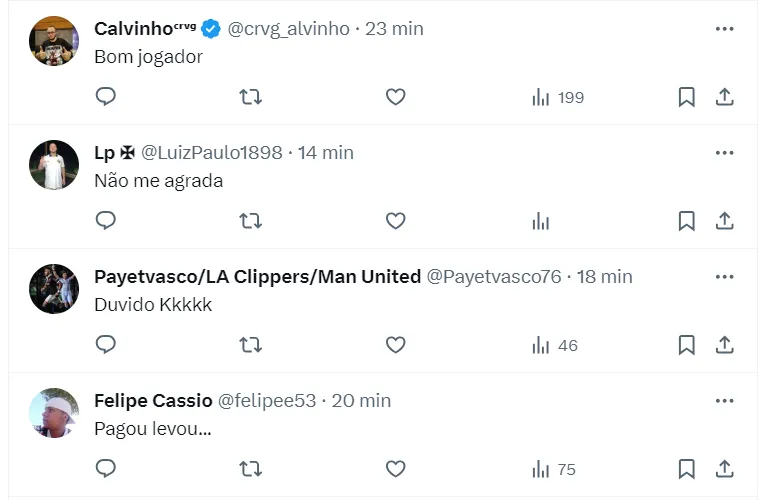Viewport: 770px width, 500px height.
Task: Open view count on Lp's tweet
Action: pos(541,221)
